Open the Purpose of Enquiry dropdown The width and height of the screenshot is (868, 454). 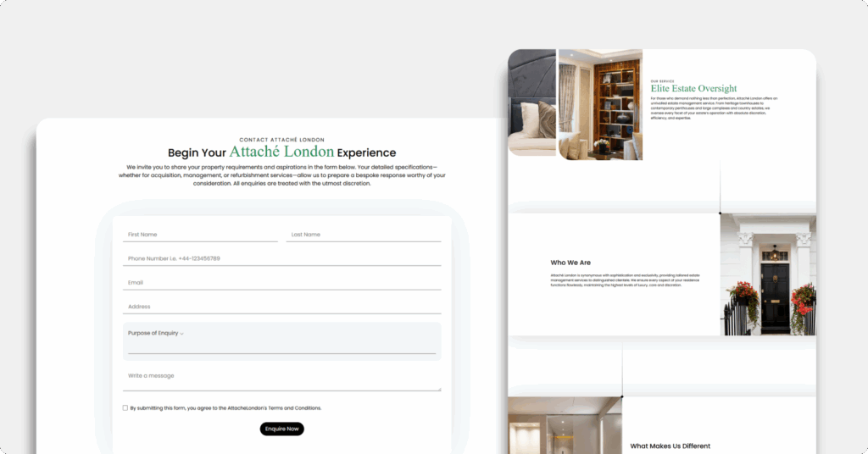click(281, 341)
